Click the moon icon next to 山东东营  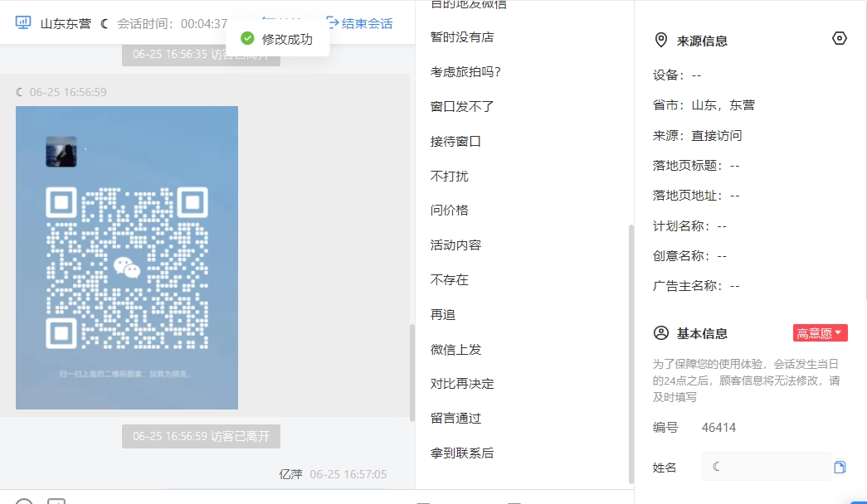(x=104, y=24)
